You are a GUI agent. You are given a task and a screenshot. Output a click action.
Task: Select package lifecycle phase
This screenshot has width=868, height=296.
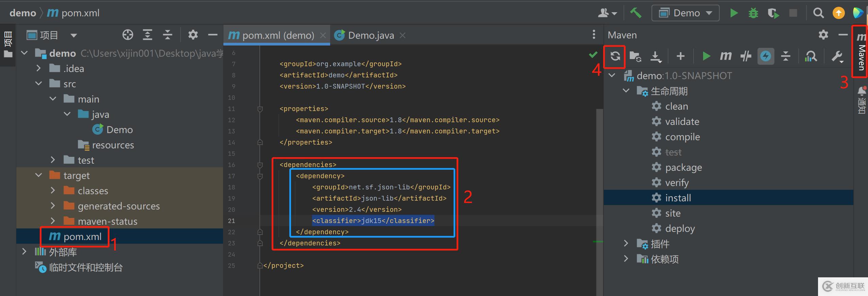tap(677, 167)
